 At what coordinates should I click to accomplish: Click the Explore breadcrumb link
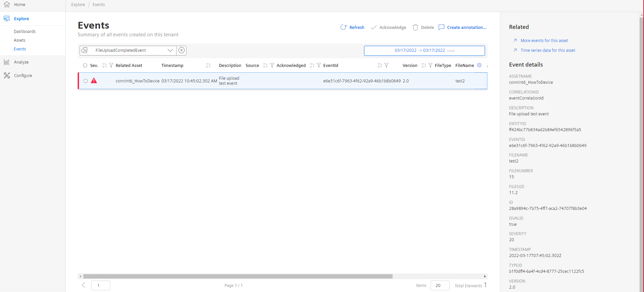(78, 5)
